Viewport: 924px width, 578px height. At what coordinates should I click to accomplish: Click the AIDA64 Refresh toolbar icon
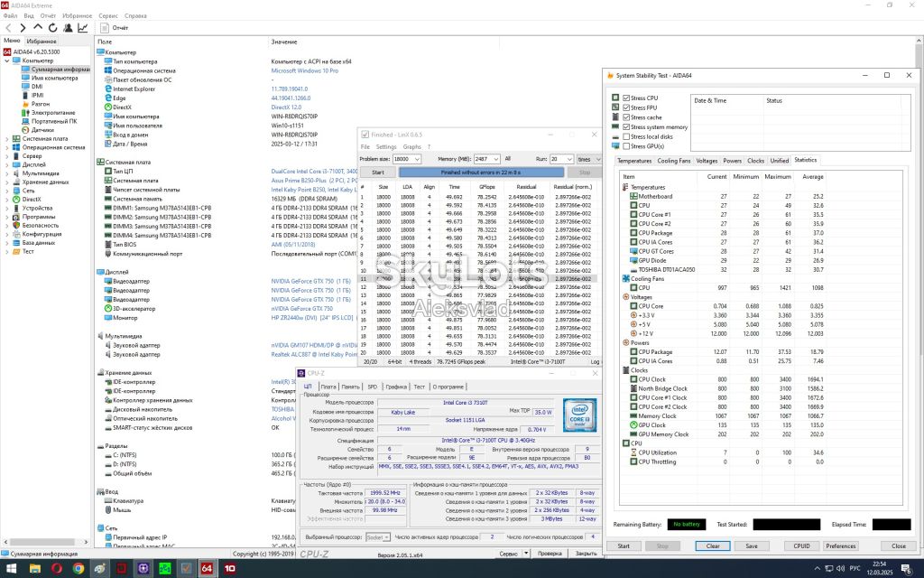[x=53, y=28]
